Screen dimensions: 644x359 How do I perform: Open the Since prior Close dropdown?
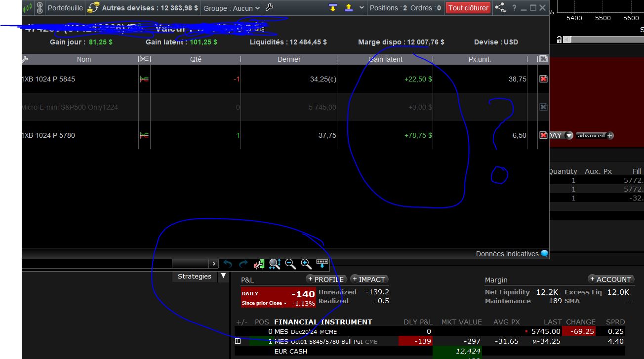(264, 303)
